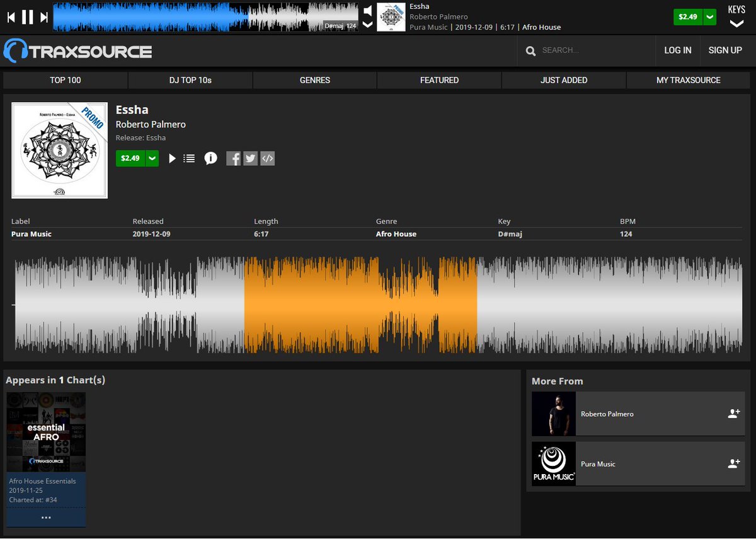Viewport: 756px width, 539px height.
Task: Open the DJ TOP 10s tab
Action: coord(190,80)
